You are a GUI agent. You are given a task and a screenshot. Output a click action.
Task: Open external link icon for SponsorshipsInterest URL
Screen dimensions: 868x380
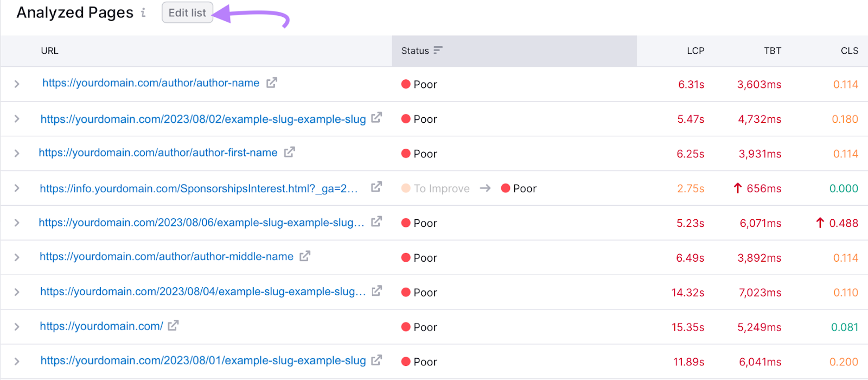click(x=376, y=187)
